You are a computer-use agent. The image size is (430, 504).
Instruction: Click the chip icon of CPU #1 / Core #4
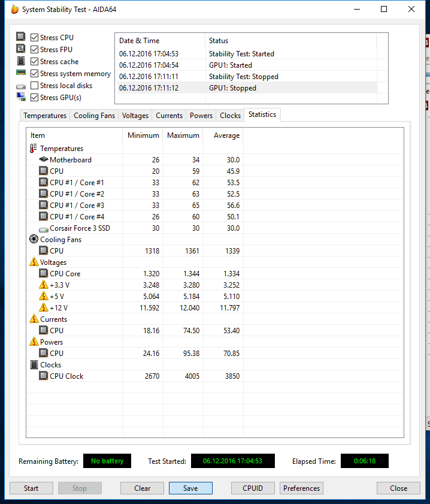(43, 217)
